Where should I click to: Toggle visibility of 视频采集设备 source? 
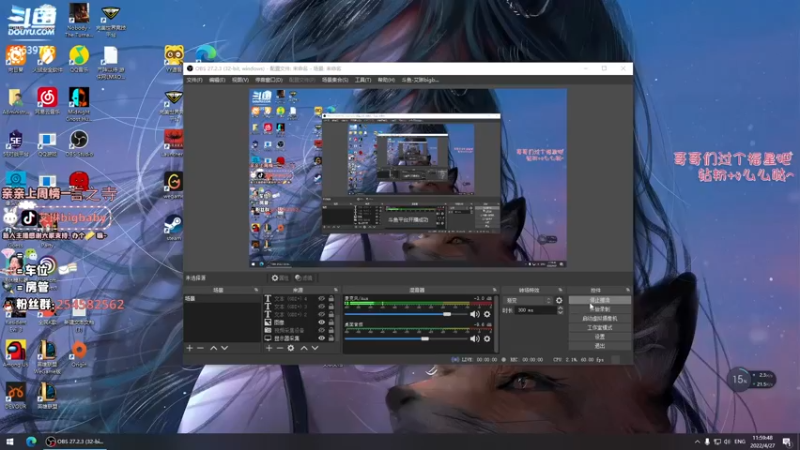click(x=321, y=330)
